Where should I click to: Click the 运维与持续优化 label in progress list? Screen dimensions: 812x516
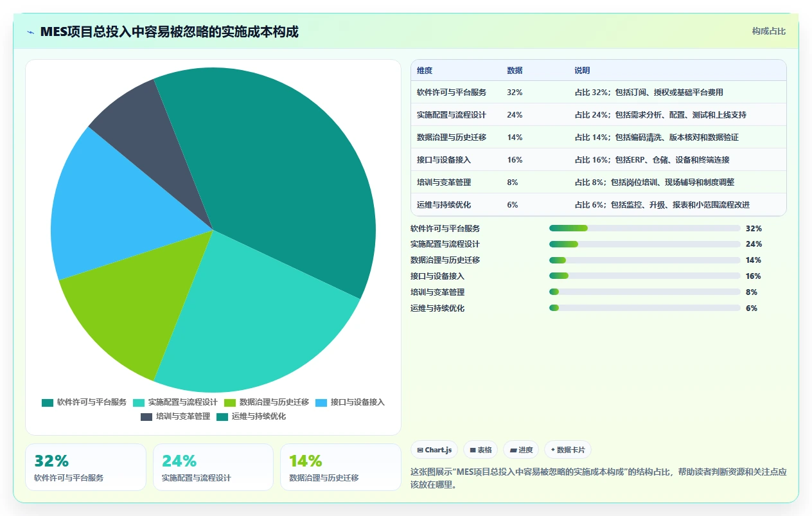(x=437, y=308)
